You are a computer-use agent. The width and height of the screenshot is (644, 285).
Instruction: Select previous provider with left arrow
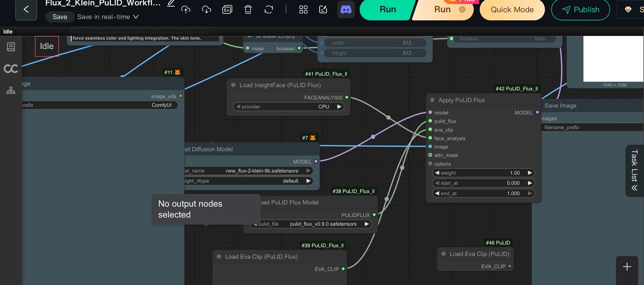(238, 107)
